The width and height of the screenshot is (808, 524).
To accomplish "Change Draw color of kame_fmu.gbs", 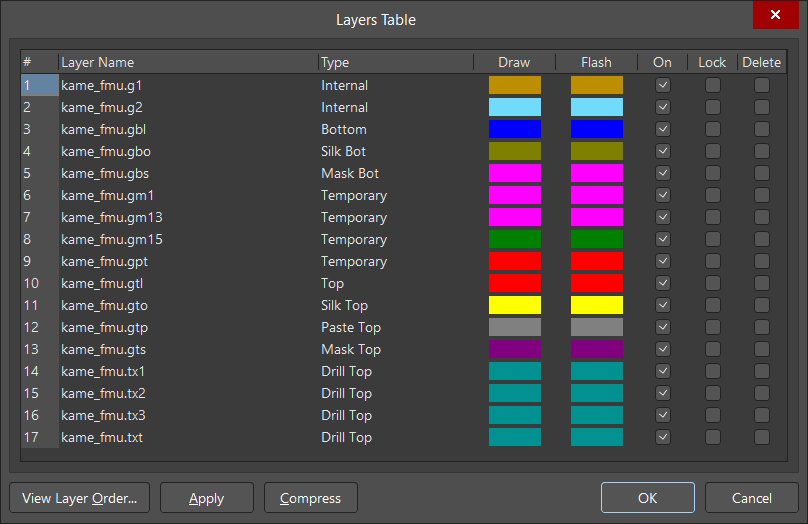I will (x=515, y=173).
